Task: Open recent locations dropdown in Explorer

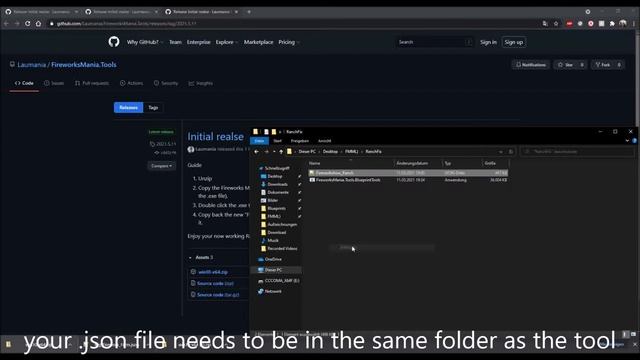Action: pyautogui.click(x=274, y=151)
